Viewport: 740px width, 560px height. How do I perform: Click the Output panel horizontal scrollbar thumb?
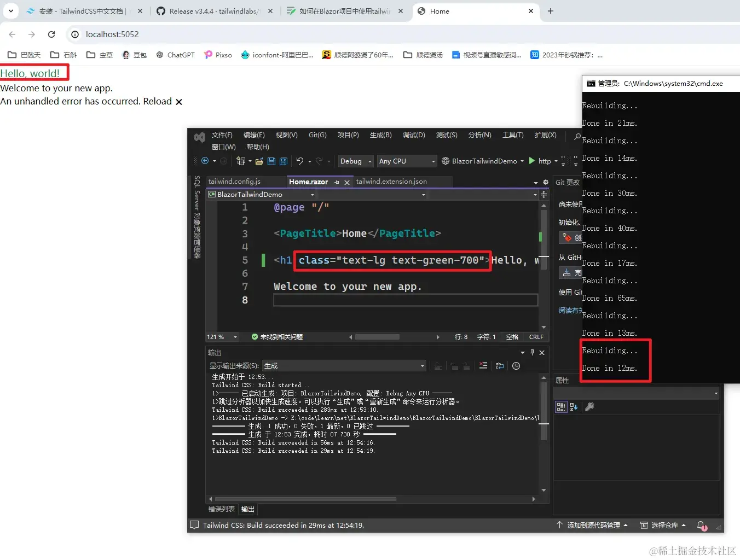[305, 499]
